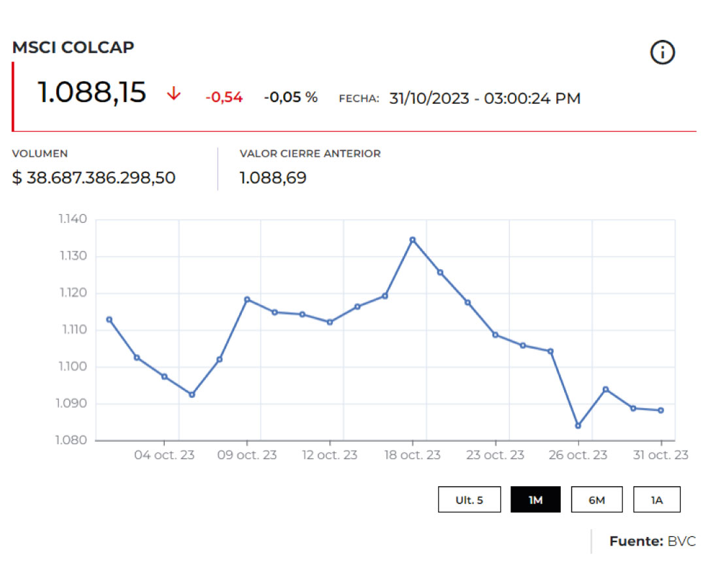Show the 6M chart period

pos(596,500)
